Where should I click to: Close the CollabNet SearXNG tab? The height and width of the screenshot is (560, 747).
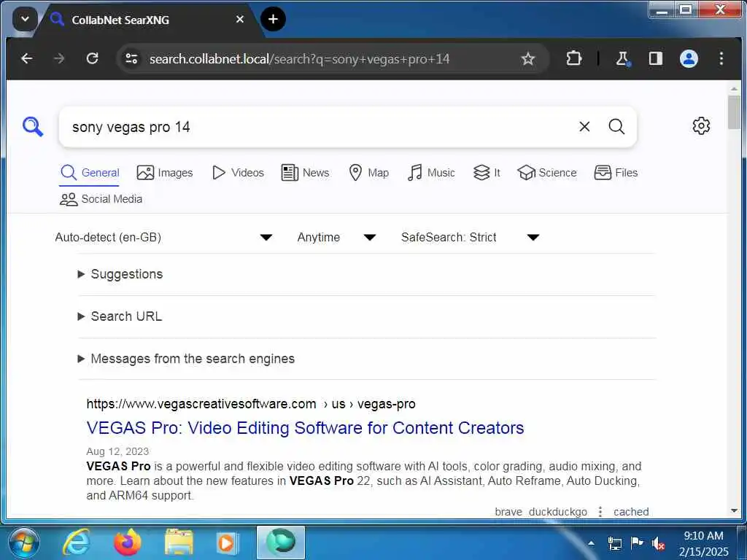point(239,20)
